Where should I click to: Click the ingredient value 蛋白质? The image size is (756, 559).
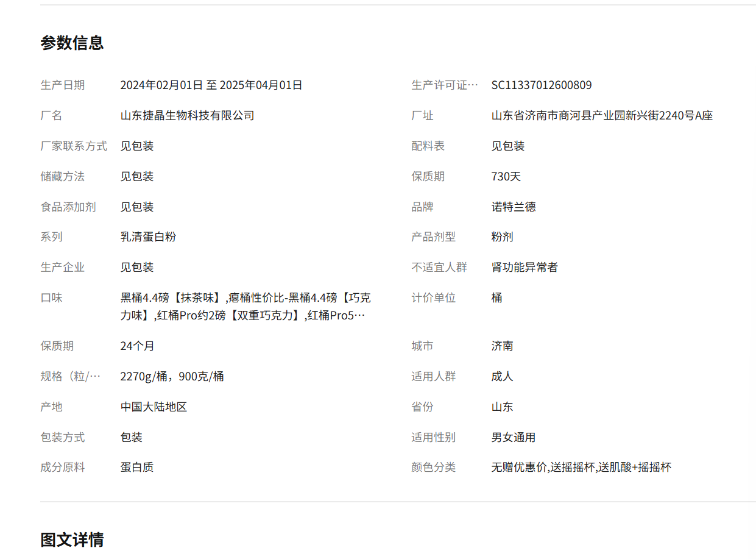coord(137,468)
